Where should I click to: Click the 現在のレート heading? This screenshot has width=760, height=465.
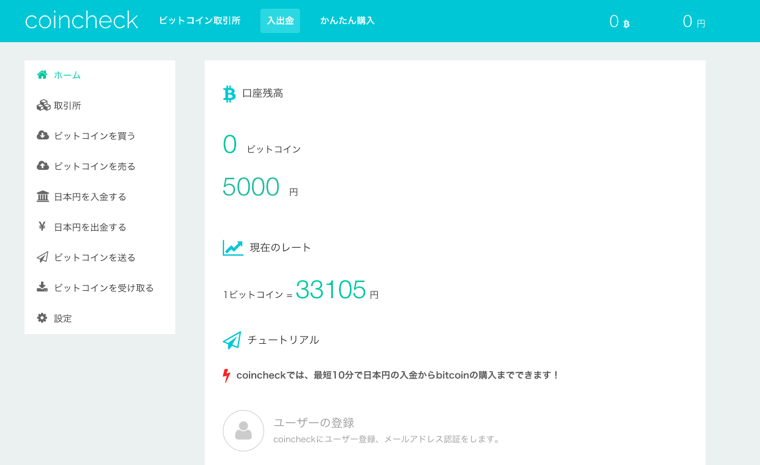[280, 248]
